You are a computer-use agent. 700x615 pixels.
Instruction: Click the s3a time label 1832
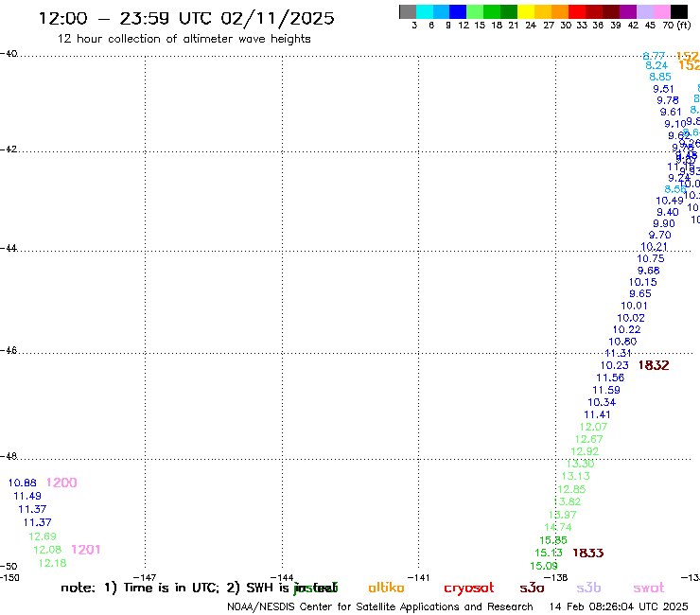(x=654, y=365)
